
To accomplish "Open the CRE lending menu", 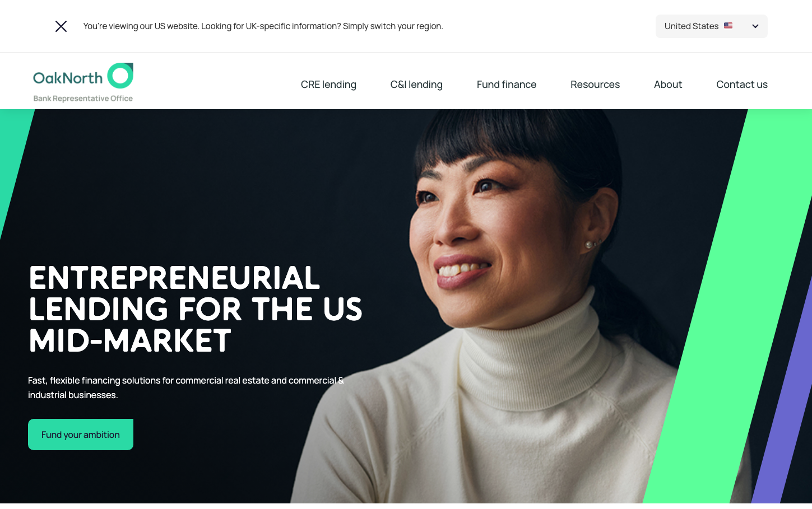I will 328,85.
